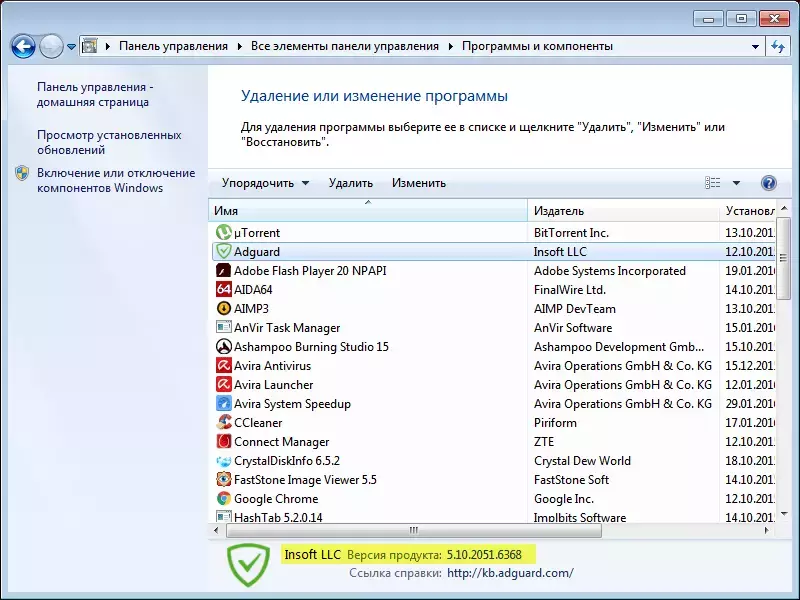The image size is (800, 600).
Task: Click Панель управления breadcrumb
Action: 173,46
